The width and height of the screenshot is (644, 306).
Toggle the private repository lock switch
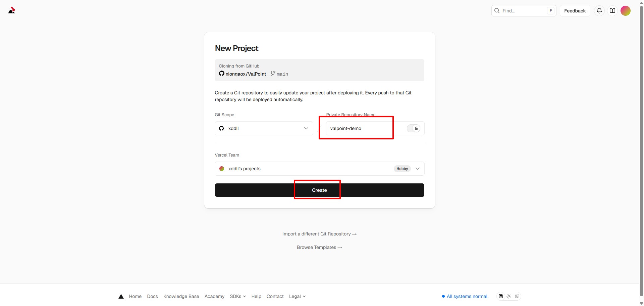point(414,128)
